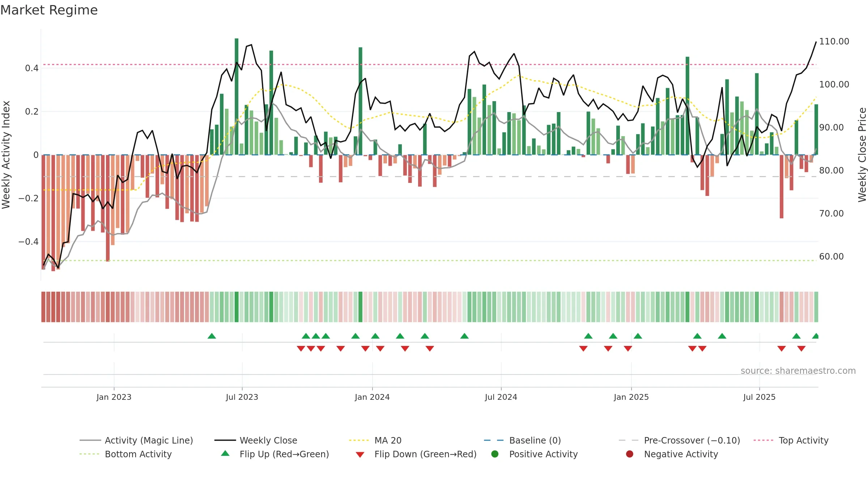Click the 0.2 activity index axis label
Screen dimensions: 868x488
[31, 111]
